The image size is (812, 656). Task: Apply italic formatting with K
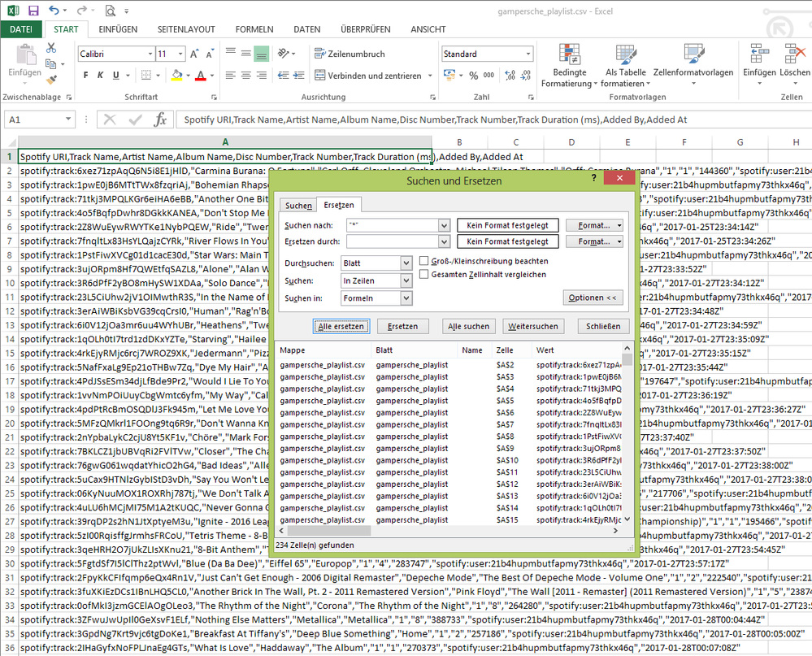point(101,76)
